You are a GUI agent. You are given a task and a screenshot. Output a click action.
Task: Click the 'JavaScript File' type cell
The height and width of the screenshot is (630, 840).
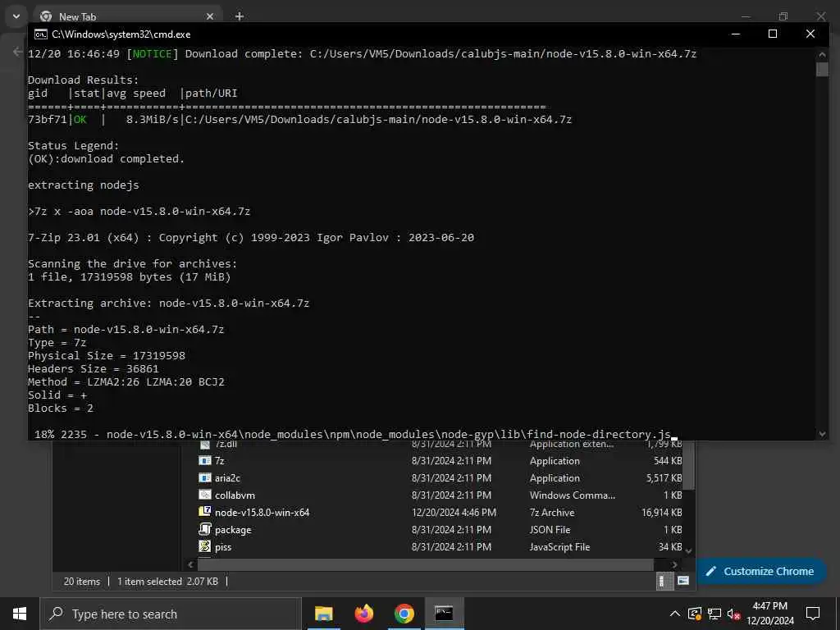coord(559,547)
